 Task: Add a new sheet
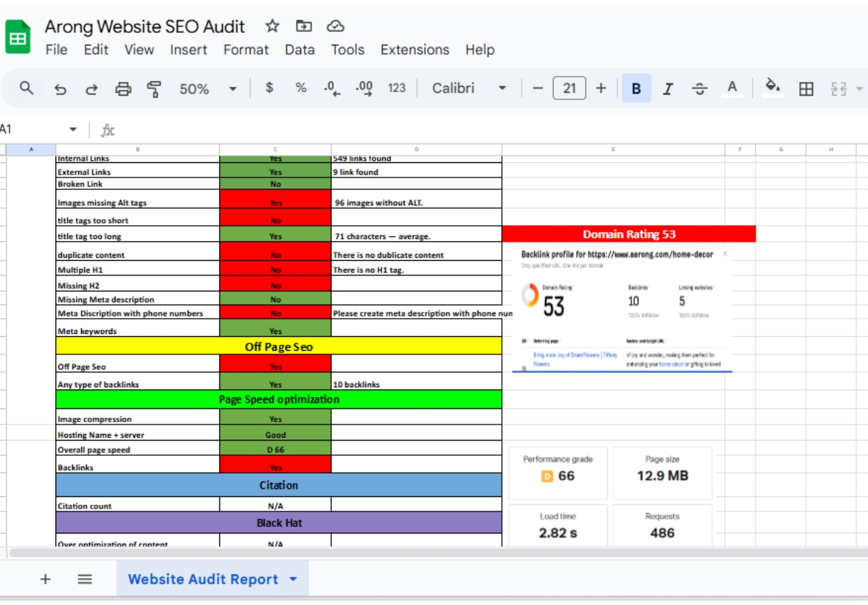[45, 579]
